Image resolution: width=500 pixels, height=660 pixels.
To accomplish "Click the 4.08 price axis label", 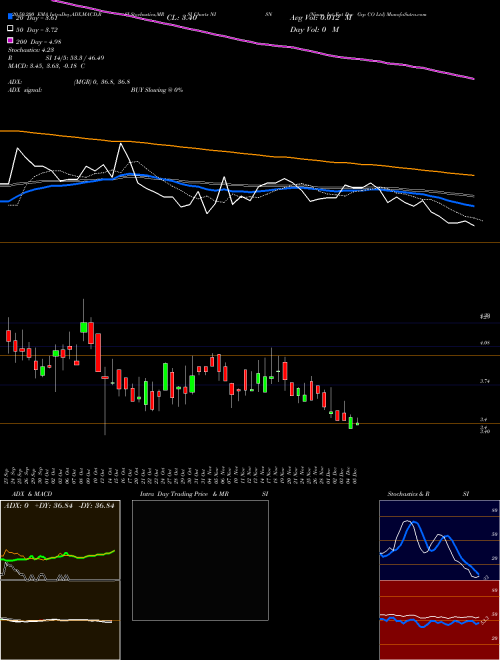I will (x=484, y=343).
